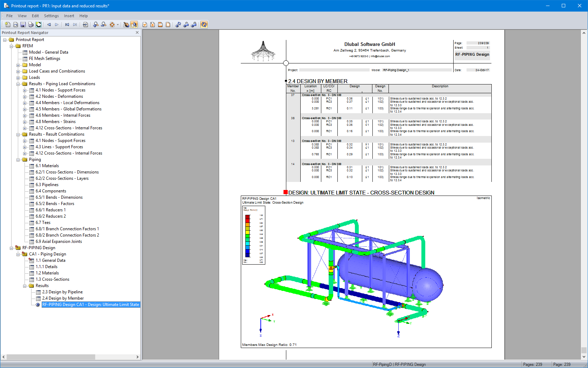Open the File menu
This screenshot has width=588, height=368.
coord(9,16)
